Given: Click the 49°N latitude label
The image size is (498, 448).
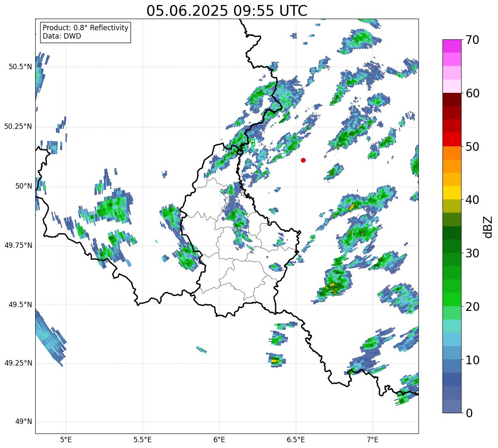Looking at the screenshot, I should click(24, 422).
